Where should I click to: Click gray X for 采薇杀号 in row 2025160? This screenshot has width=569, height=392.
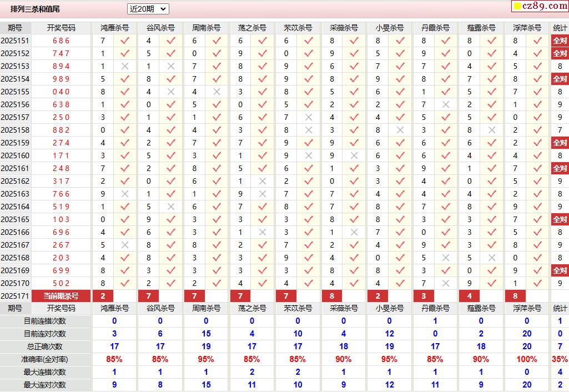click(x=354, y=155)
